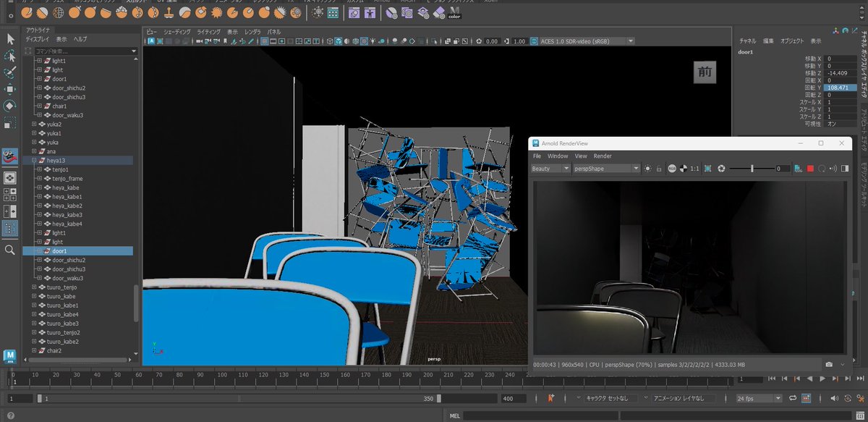
Task: Open the perspShape camera dropdown
Action: pos(606,169)
